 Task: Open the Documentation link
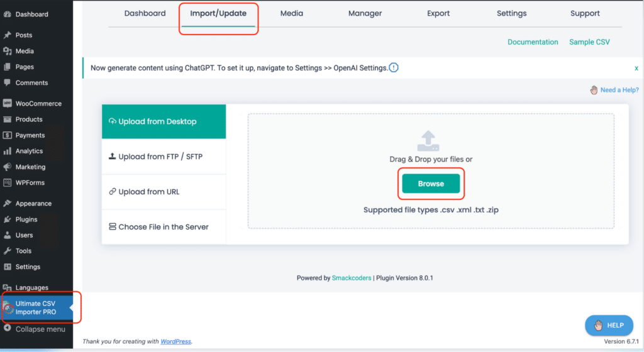(533, 42)
